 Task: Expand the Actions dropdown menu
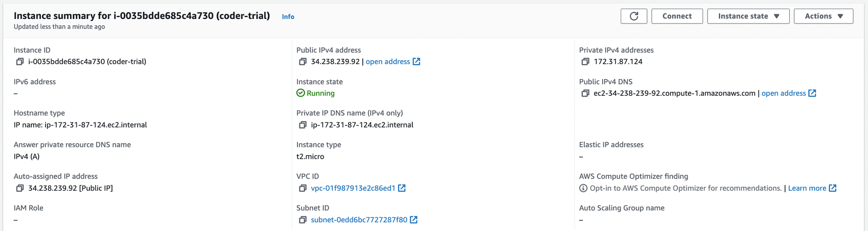point(823,16)
